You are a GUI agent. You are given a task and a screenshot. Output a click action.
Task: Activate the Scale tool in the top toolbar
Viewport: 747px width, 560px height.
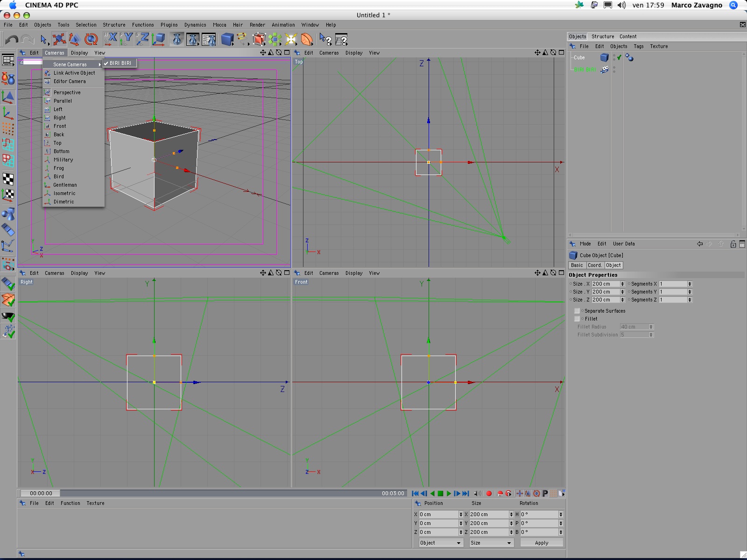[75, 39]
